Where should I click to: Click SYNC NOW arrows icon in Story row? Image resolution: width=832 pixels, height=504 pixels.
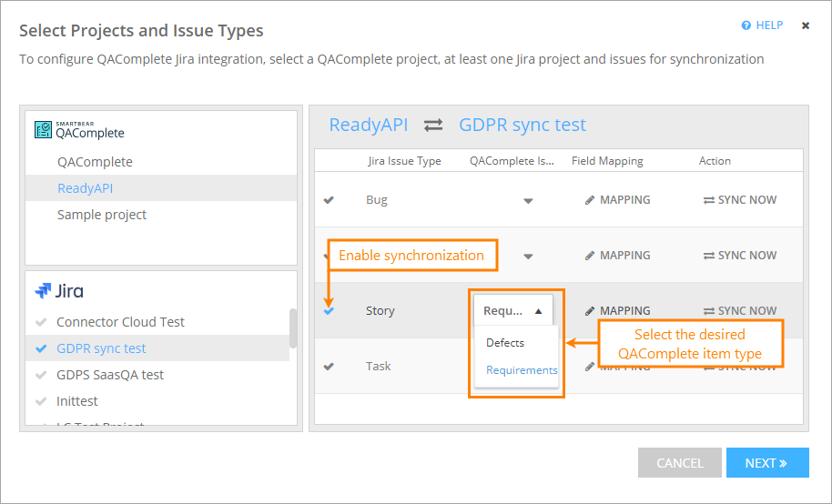[708, 311]
